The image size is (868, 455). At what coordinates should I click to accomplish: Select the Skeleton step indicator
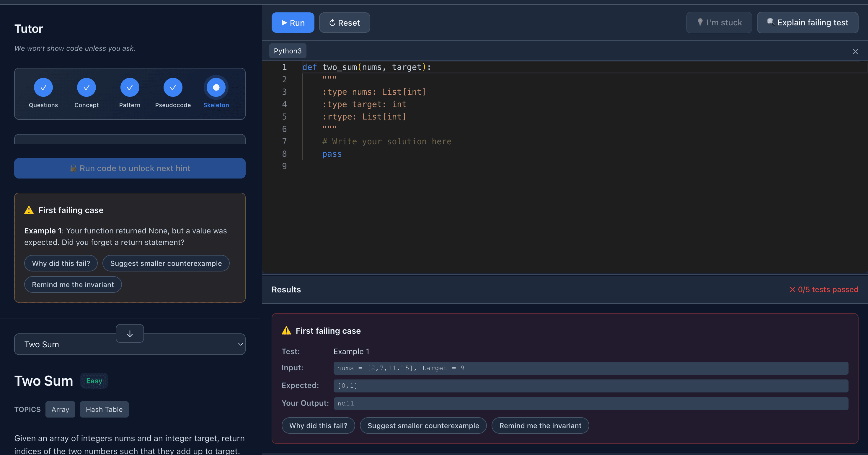[x=216, y=87]
